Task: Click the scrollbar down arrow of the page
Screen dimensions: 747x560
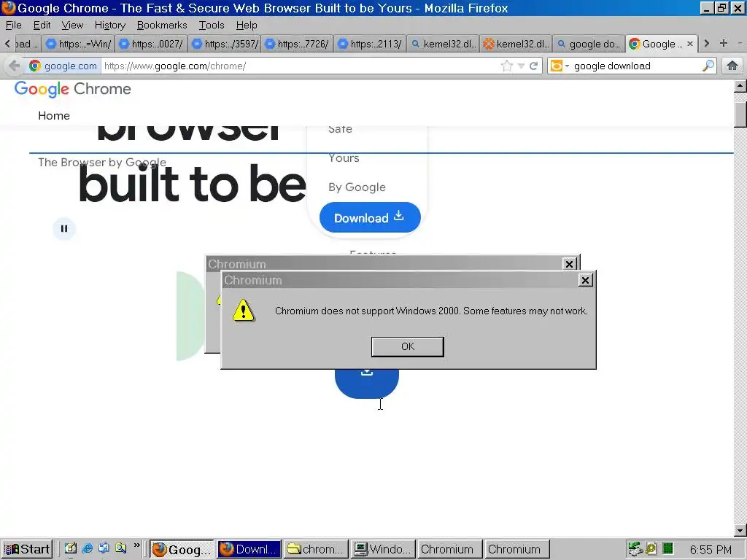Action: [740, 529]
